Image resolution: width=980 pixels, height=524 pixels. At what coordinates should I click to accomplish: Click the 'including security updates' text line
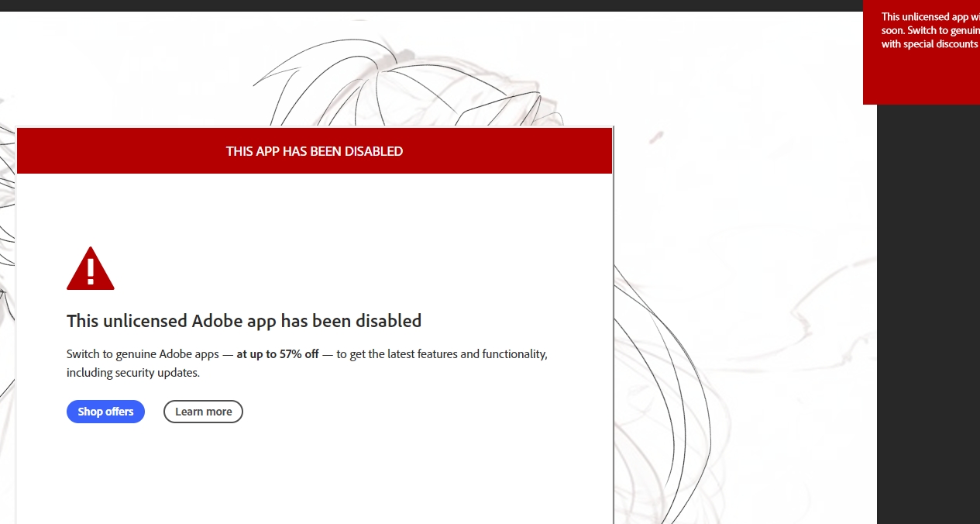[133, 373]
